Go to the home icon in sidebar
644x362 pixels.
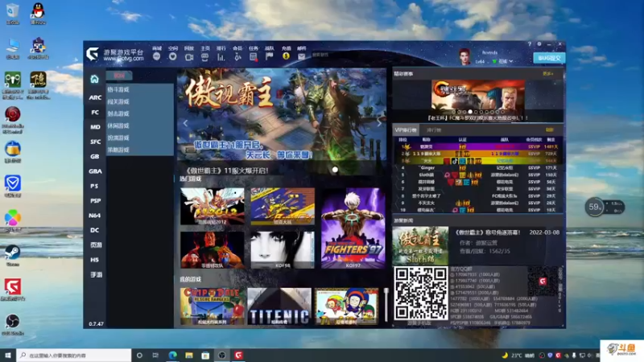pos(94,79)
